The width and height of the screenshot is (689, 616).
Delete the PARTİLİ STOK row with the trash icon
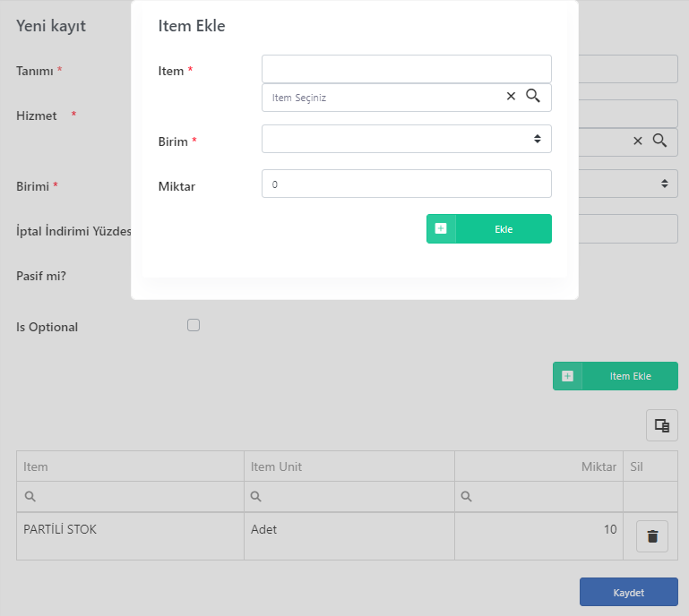[x=652, y=536]
